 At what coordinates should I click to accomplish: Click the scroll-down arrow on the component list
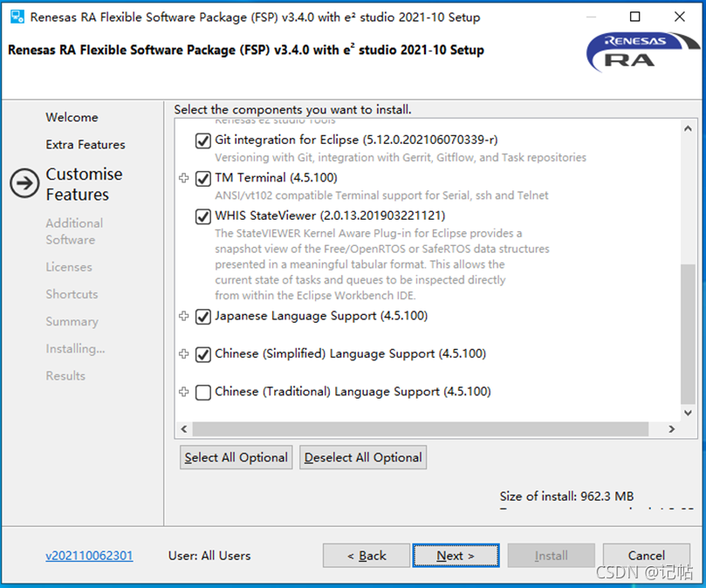pyautogui.click(x=685, y=412)
